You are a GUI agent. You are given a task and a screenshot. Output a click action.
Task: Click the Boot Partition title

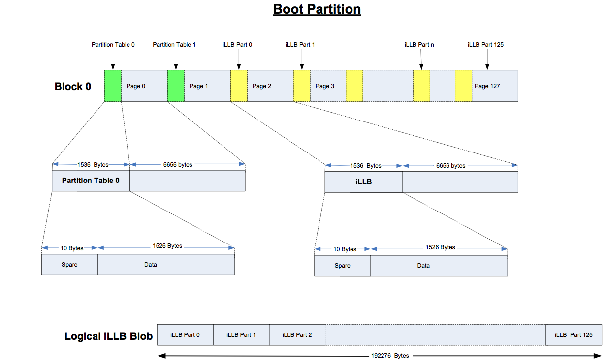tap(317, 9)
